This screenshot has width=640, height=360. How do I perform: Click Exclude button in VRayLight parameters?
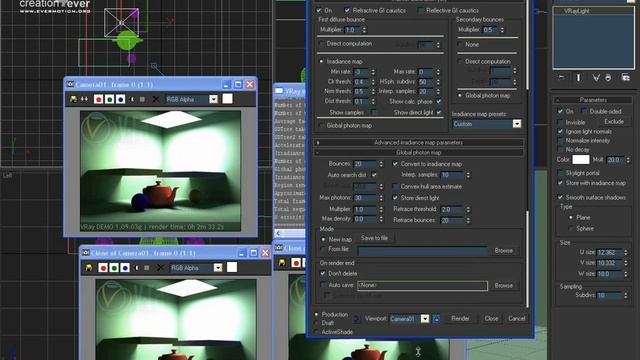click(x=613, y=122)
